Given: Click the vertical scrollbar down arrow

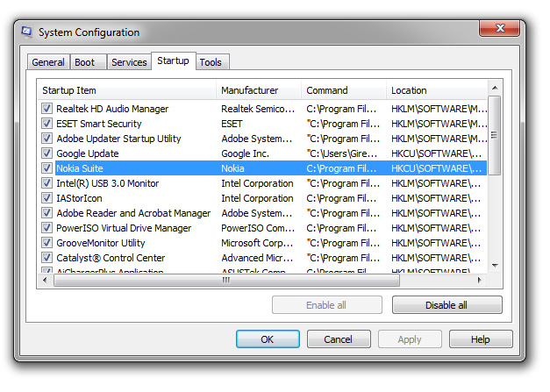Looking at the screenshot, I should (495, 266).
